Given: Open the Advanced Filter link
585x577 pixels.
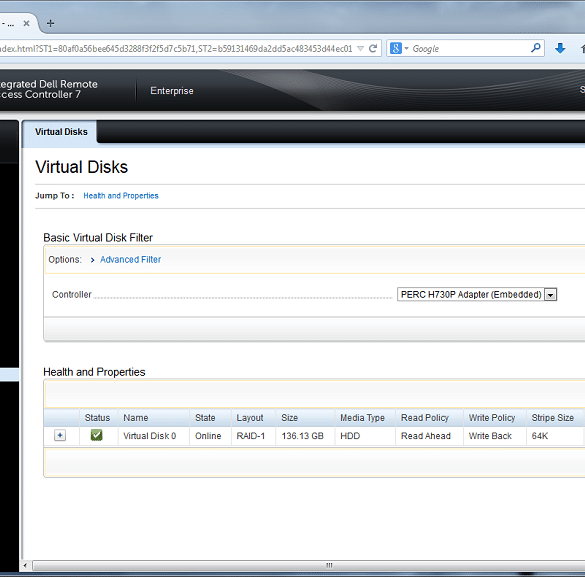Looking at the screenshot, I should (x=130, y=260).
